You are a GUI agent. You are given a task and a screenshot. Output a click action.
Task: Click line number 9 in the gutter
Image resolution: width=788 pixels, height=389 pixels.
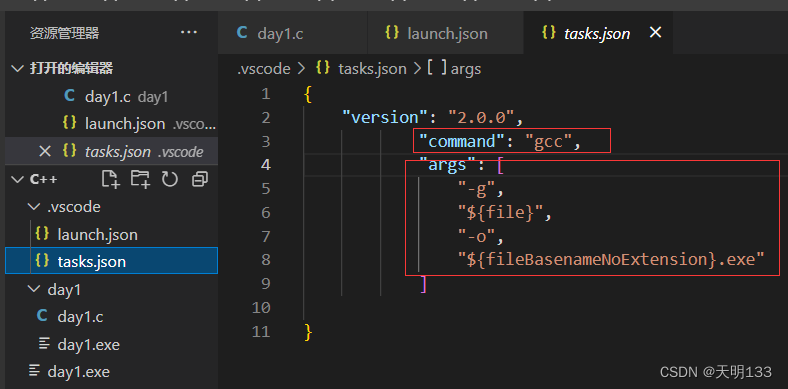pos(265,283)
